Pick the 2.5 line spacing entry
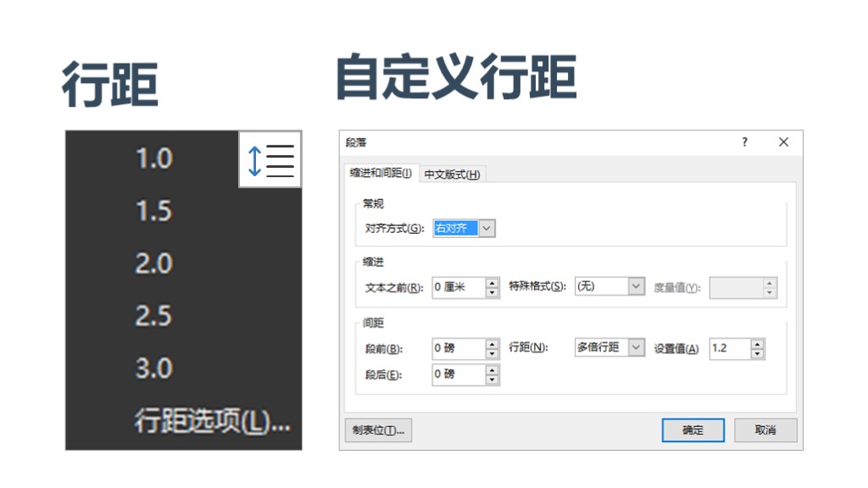The width and height of the screenshot is (868, 488). (x=154, y=316)
